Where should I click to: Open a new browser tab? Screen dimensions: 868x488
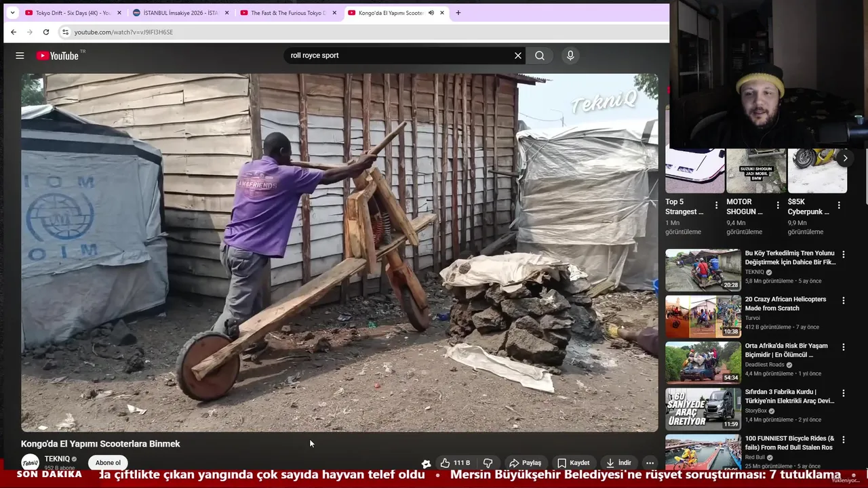458,12
